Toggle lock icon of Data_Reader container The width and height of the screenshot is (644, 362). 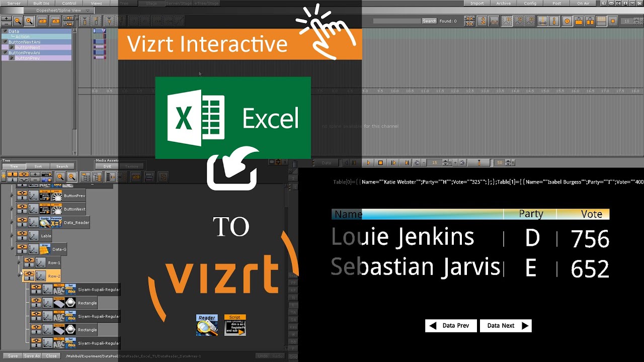pos(22,225)
